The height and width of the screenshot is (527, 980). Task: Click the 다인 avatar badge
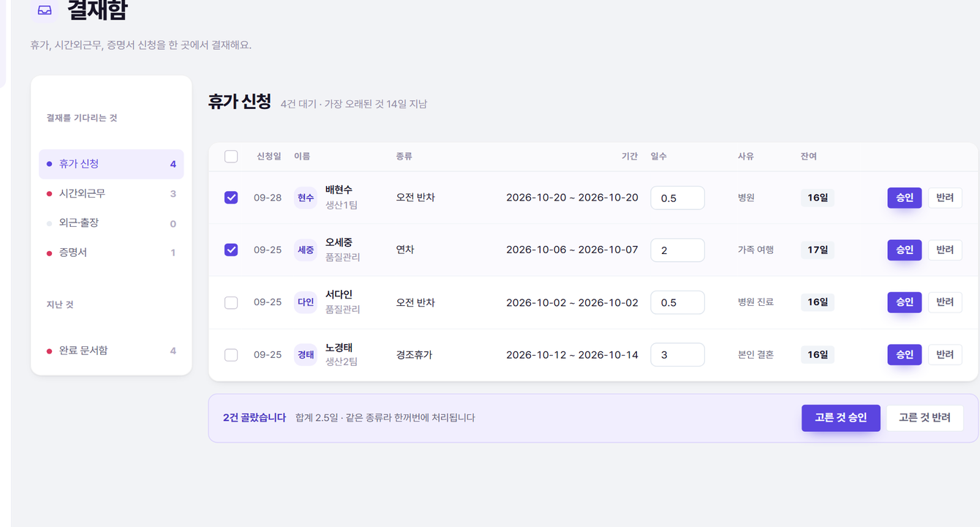coord(306,302)
